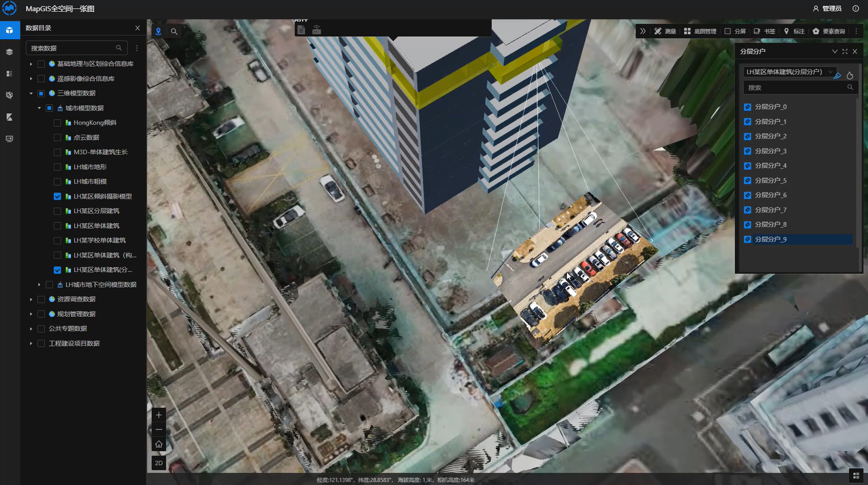This screenshot has height=485, width=868.
Task: Check the M3D-单体建筑生长 layer checkbox
Action: (57, 152)
